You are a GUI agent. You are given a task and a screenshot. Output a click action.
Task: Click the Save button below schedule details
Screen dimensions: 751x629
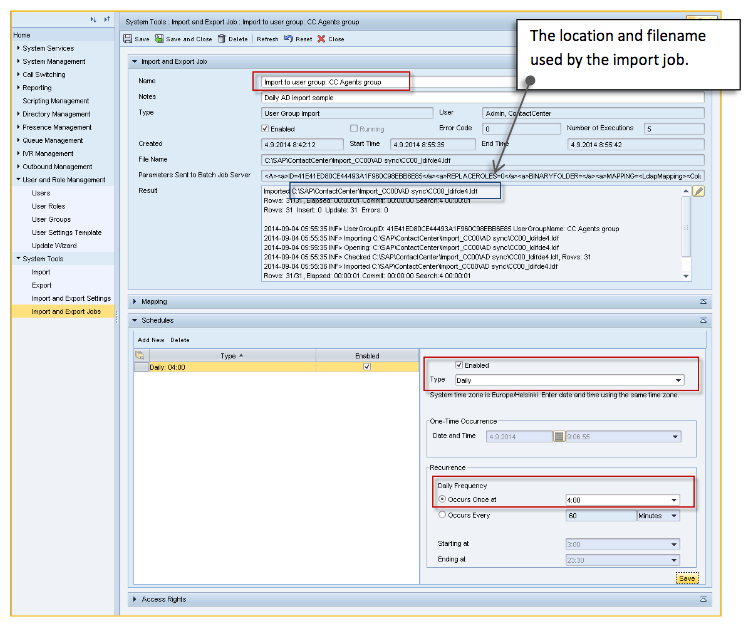coord(687,579)
